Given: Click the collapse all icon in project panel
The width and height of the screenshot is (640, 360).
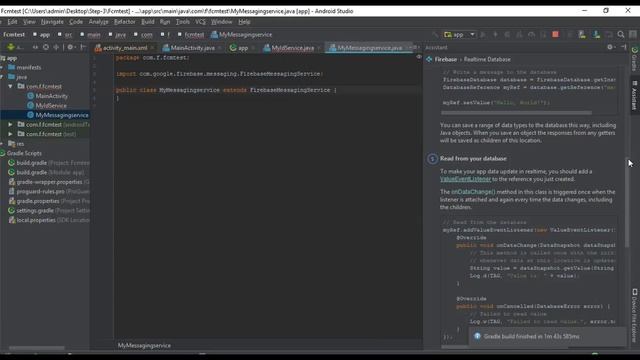Looking at the screenshot, I should pos(56,47).
